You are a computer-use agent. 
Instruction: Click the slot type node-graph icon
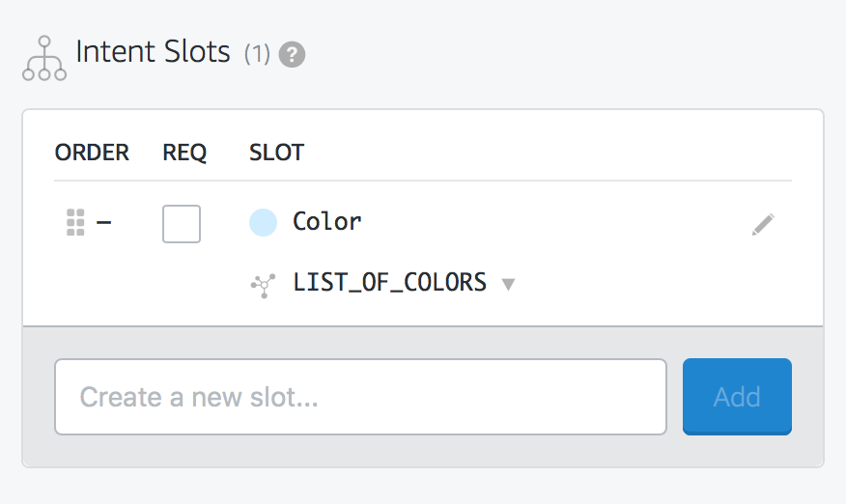(x=263, y=284)
